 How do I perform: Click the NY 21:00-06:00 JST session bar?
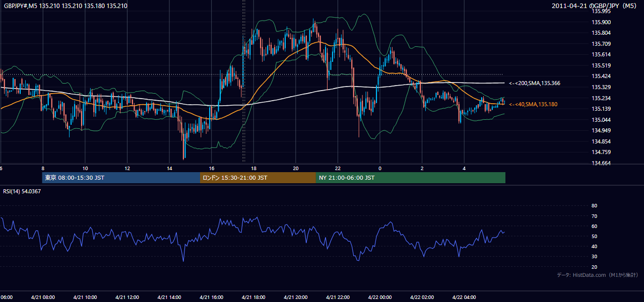[411, 178]
